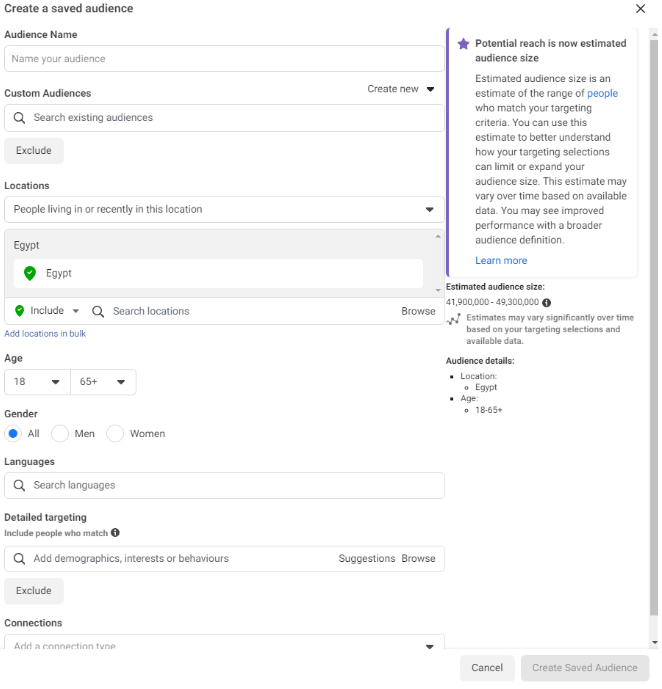The width and height of the screenshot is (662, 689).
Task: Open the minimum age 18 dropdown
Action: (37, 382)
